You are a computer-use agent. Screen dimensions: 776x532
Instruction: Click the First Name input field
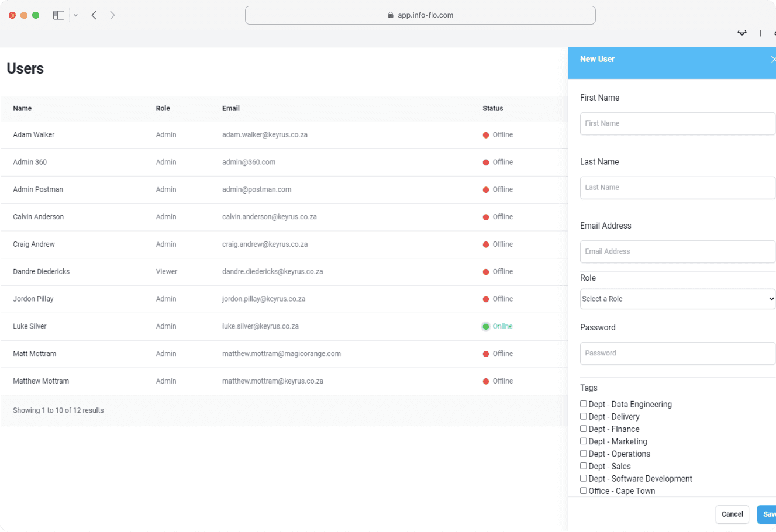tap(677, 123)
